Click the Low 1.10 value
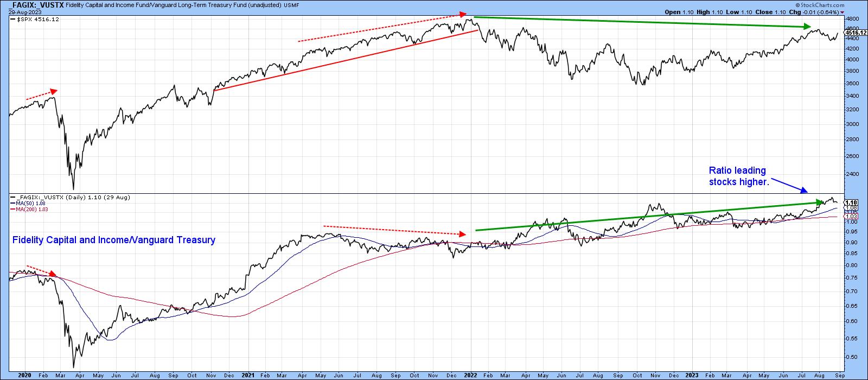 740,11
